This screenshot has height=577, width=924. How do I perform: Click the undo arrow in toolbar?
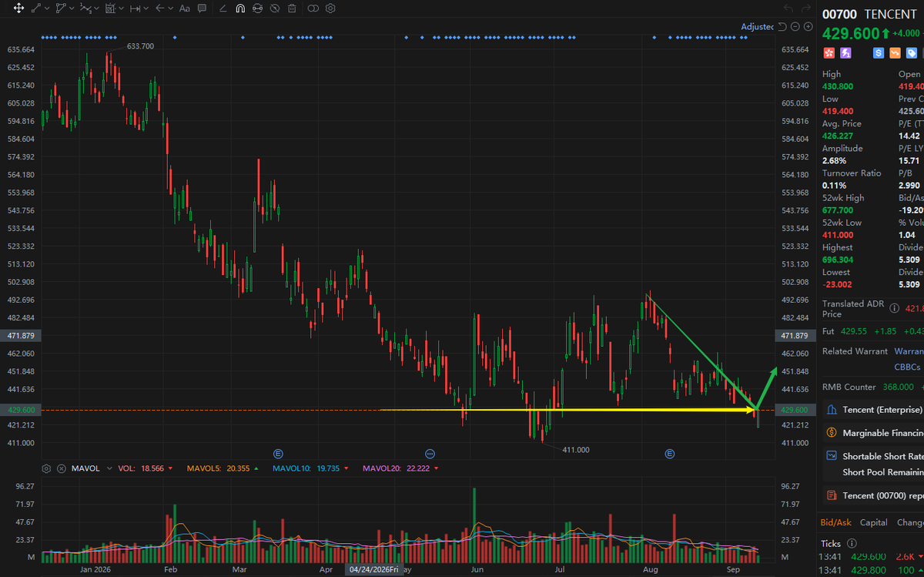pos(787,9)
